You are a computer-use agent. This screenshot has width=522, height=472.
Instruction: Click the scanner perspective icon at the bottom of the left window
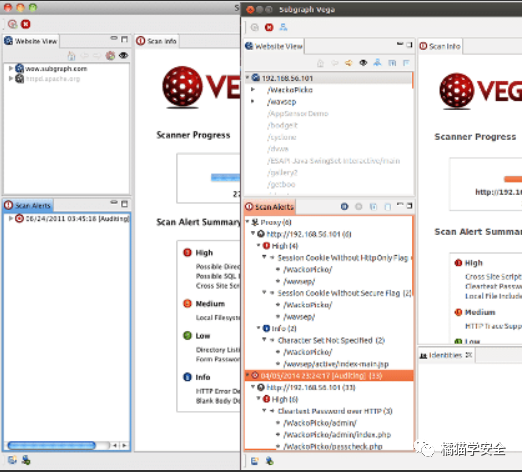click(x=12, y=460)
